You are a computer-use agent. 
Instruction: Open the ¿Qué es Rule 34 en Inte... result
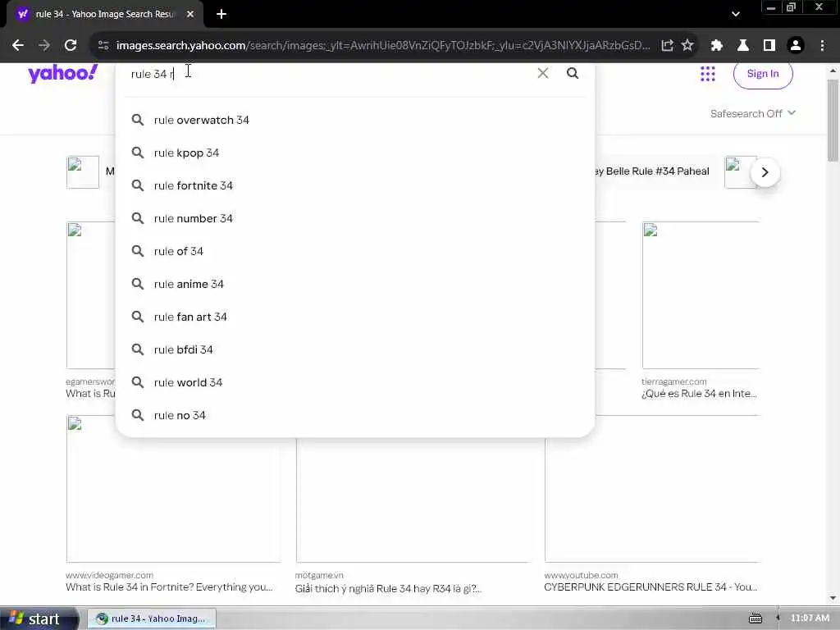point(699,394)
